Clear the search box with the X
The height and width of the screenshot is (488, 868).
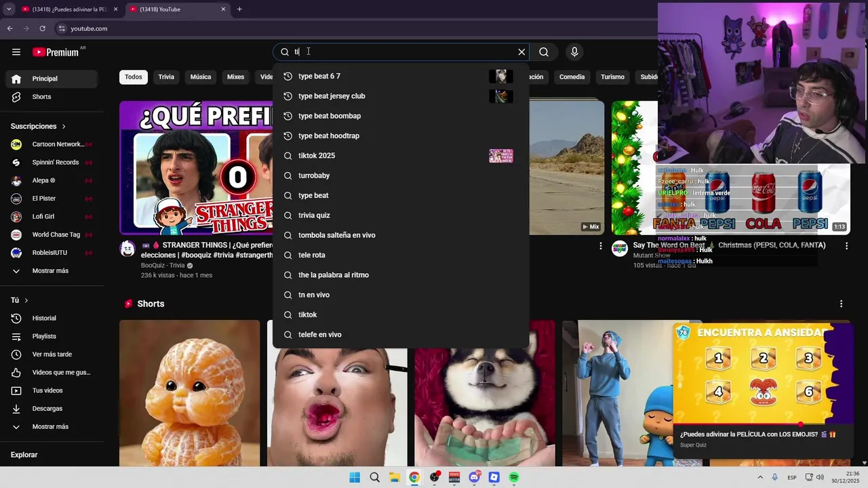[521, 52]
